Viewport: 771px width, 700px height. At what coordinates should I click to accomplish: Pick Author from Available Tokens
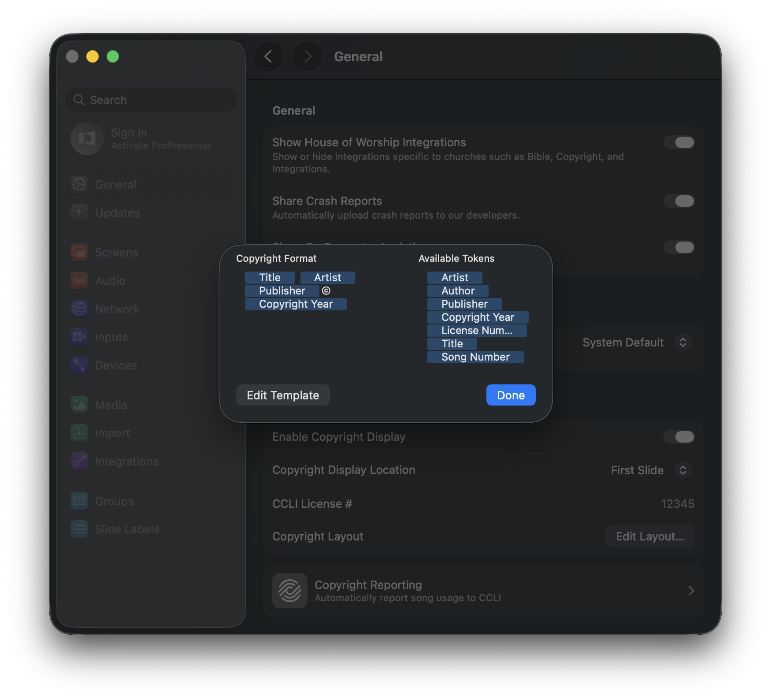(458, 291)
